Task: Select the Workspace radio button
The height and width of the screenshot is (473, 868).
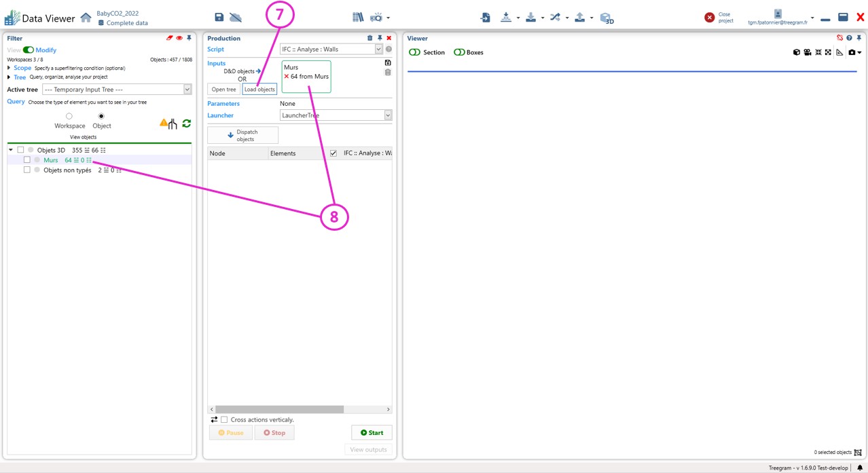Action: tap(69, 116)
